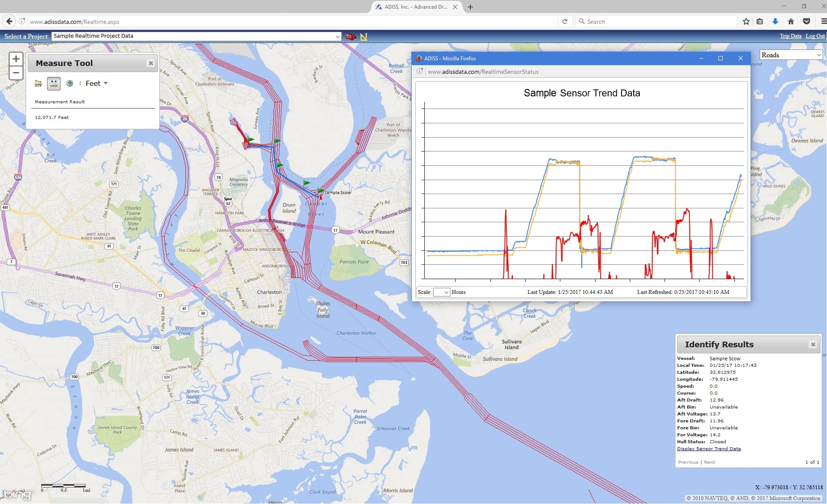This screenshot has width=827, height=504.
Task: Open the Feet units dropdown
Action: click(96, 83)
